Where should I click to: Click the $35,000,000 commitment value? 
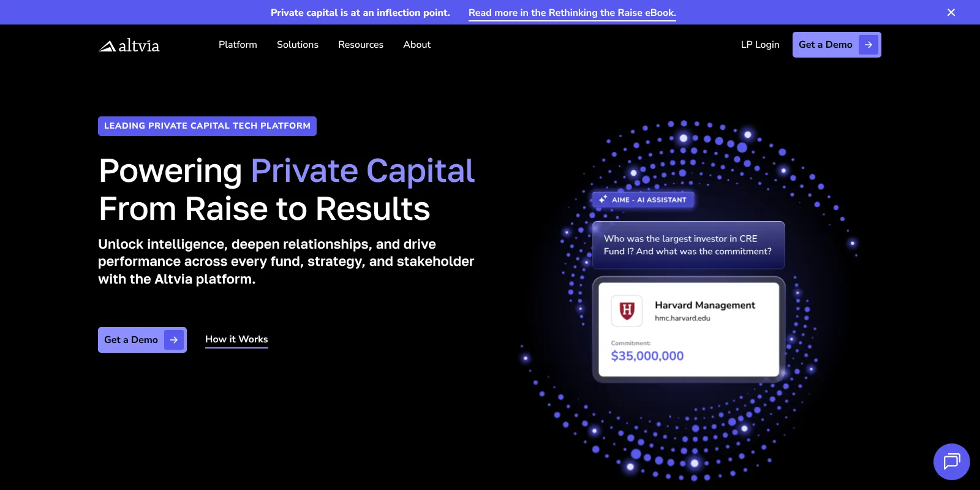(x=647, y=356)
